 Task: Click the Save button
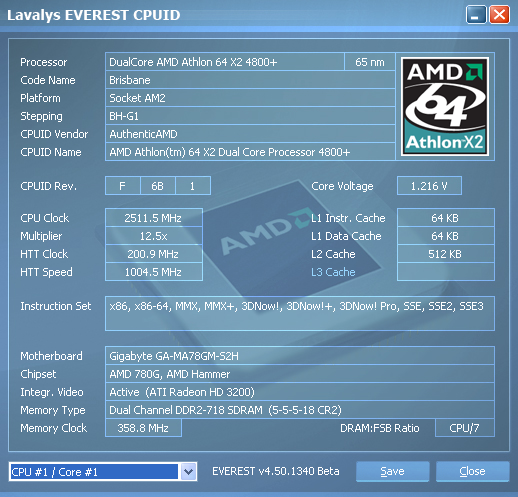[392, 471]
